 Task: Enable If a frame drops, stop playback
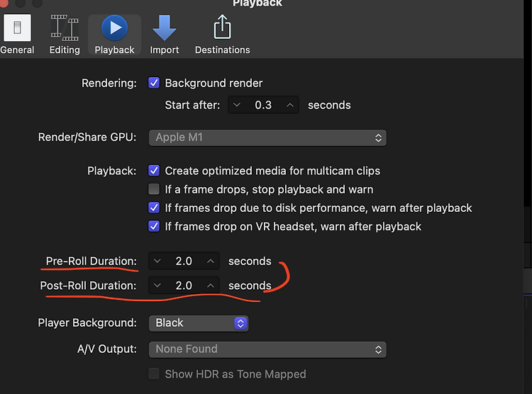point(154,189)
